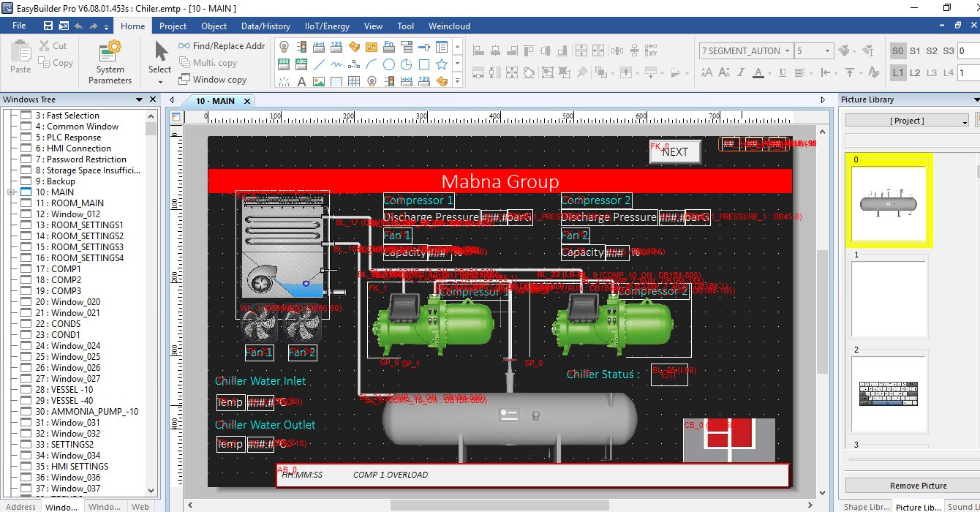Choose the Star polygon shape tool
This screenshot has width=980, height=512.
[x=442, y=64]
